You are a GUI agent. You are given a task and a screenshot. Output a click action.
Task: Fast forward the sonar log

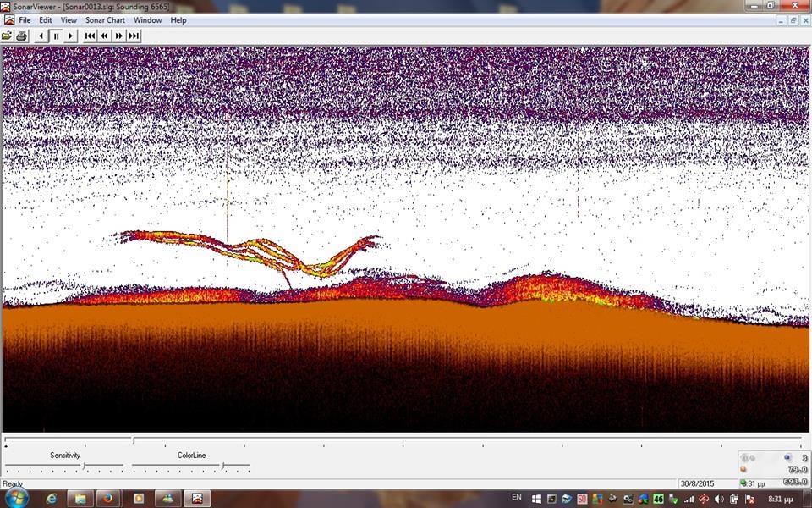[119, 36]
